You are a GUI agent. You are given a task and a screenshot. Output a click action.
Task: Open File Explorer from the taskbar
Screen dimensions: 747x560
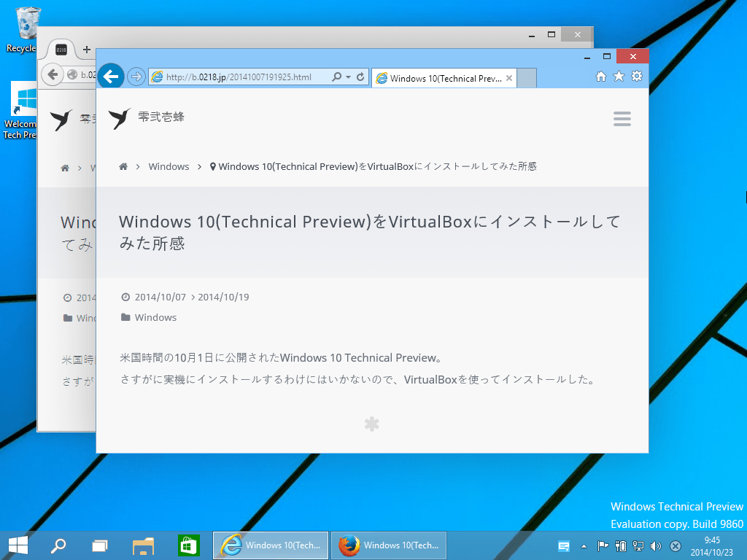pyautogui.click(x=143, y=545)
